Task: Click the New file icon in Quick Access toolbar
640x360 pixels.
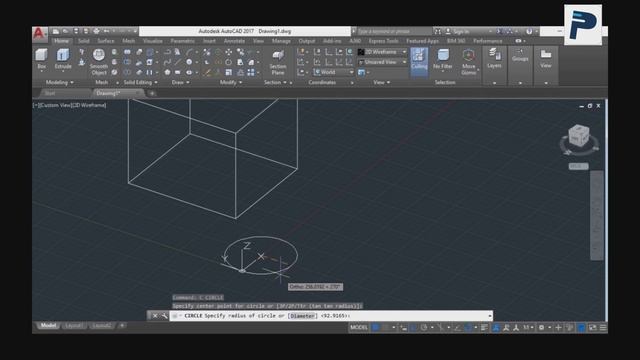Action: [56, 31]
